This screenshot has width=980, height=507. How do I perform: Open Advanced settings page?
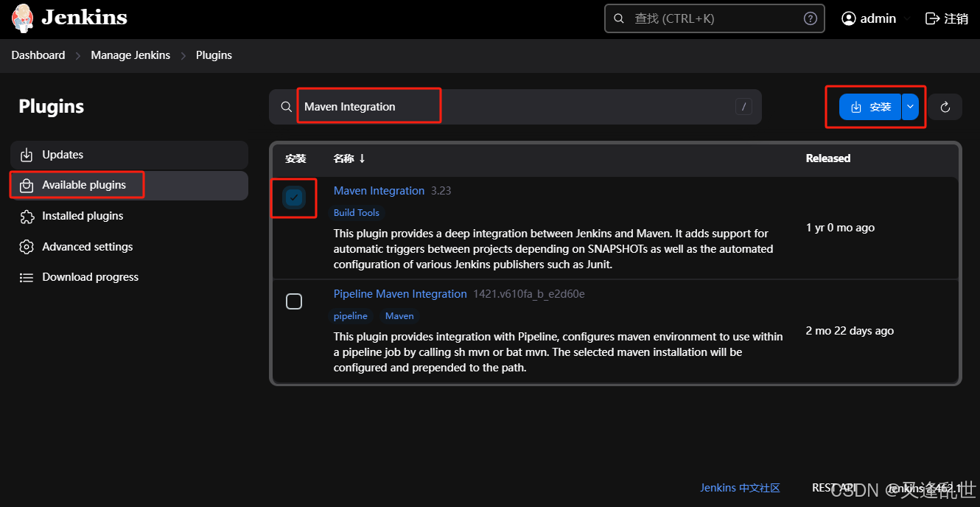[x=129, y=247]
